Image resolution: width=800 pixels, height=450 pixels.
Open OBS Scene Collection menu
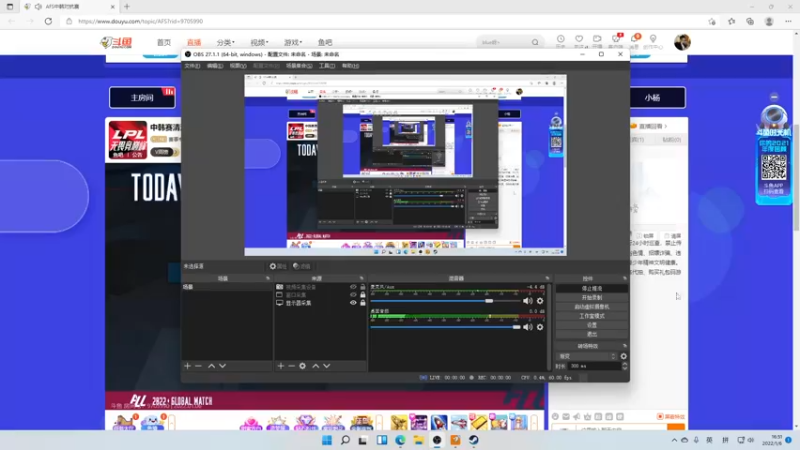click(x=299, y=66)
